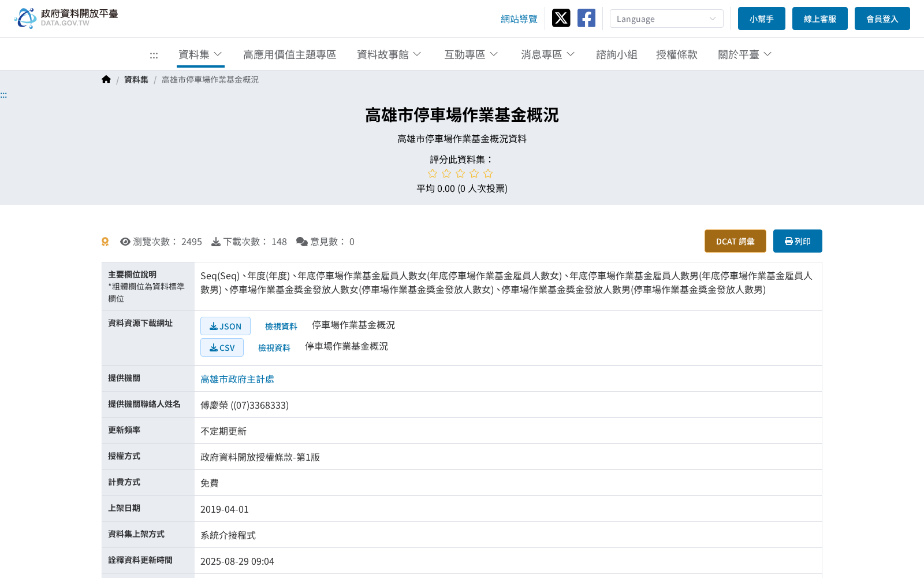Screen dimensions: 924x578
Task: Click breadcrumb text 高雄市停車場作業基金概況
Action: [x=210, y=80]
